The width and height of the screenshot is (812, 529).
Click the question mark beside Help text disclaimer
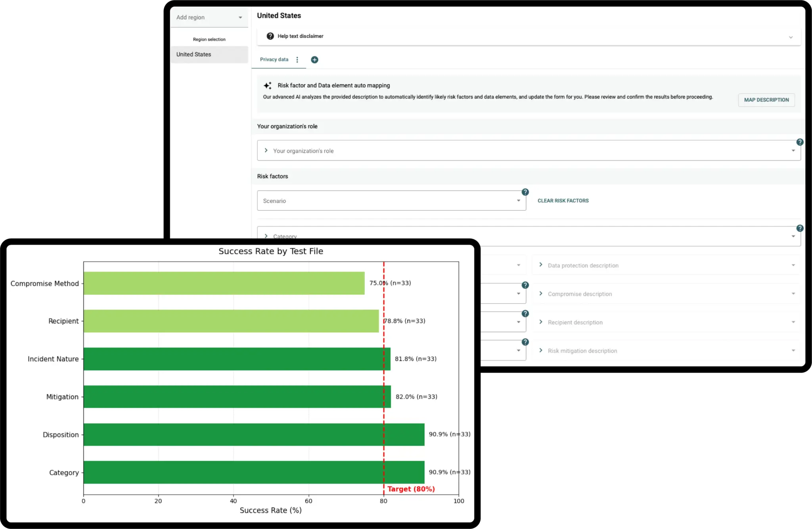(270, 36)
